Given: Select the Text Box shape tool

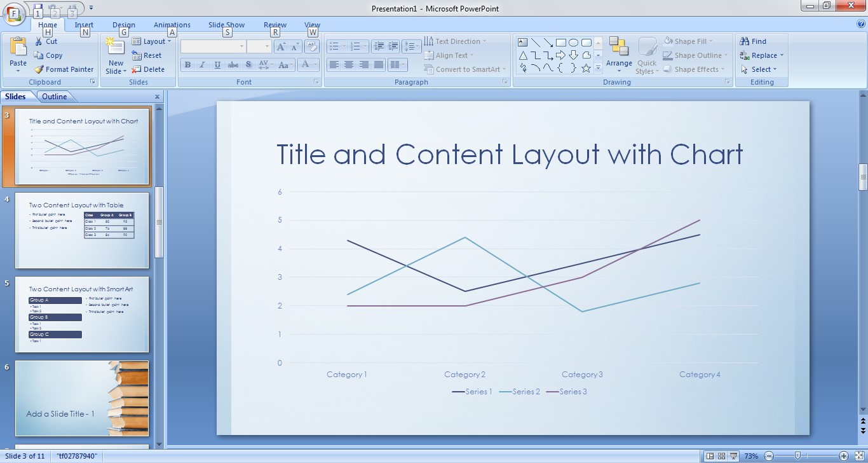Looking at the screenshot, I should (x=522, y=42).
